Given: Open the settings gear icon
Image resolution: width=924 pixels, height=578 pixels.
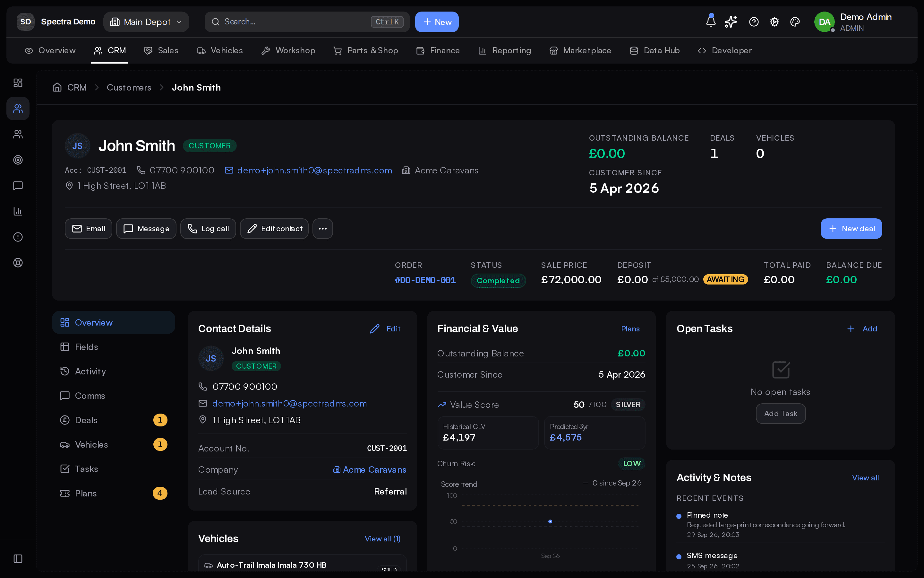Looking at the screenshot, I should [774, 22].
